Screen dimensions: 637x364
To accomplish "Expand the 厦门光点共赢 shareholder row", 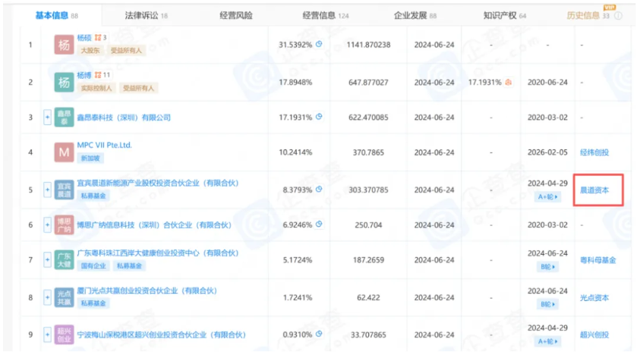I will 48,296.
